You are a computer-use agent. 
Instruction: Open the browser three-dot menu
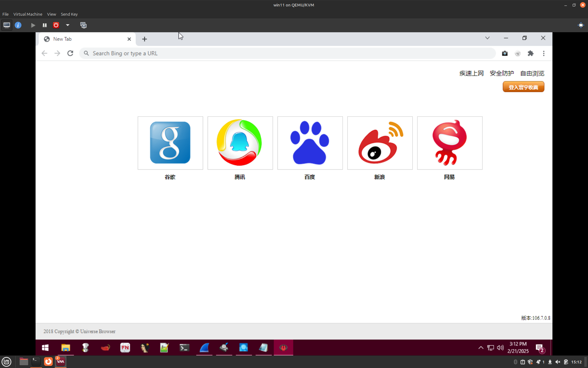tap(544, 53)
